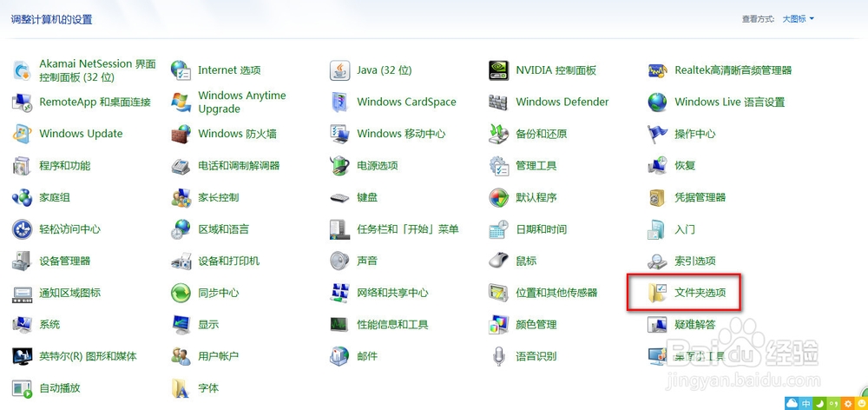Open the 电话和调制解调器 icon
Screen dimensions: 868x410
[181, 166]
